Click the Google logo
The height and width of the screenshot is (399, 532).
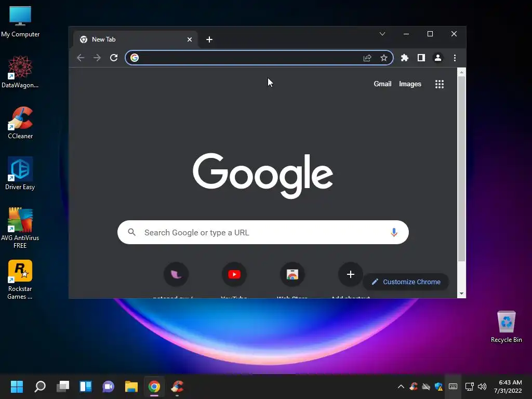(263, 176)
